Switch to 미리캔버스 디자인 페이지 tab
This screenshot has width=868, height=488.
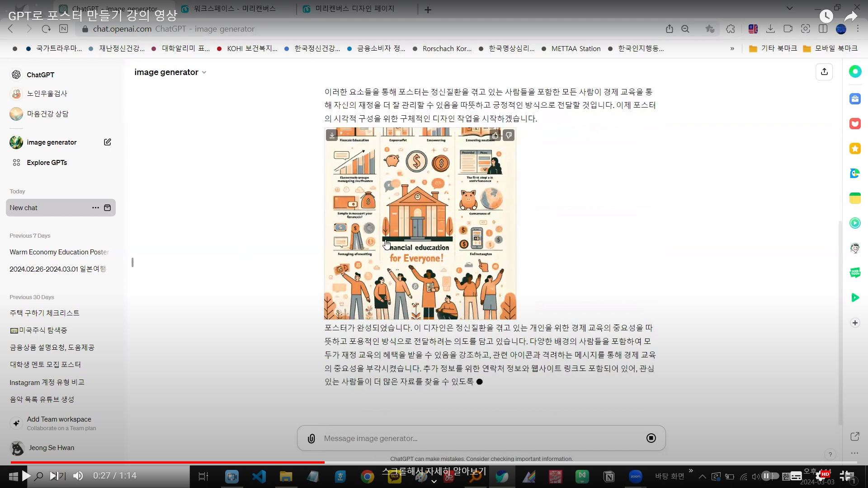[x=354, y=9]
